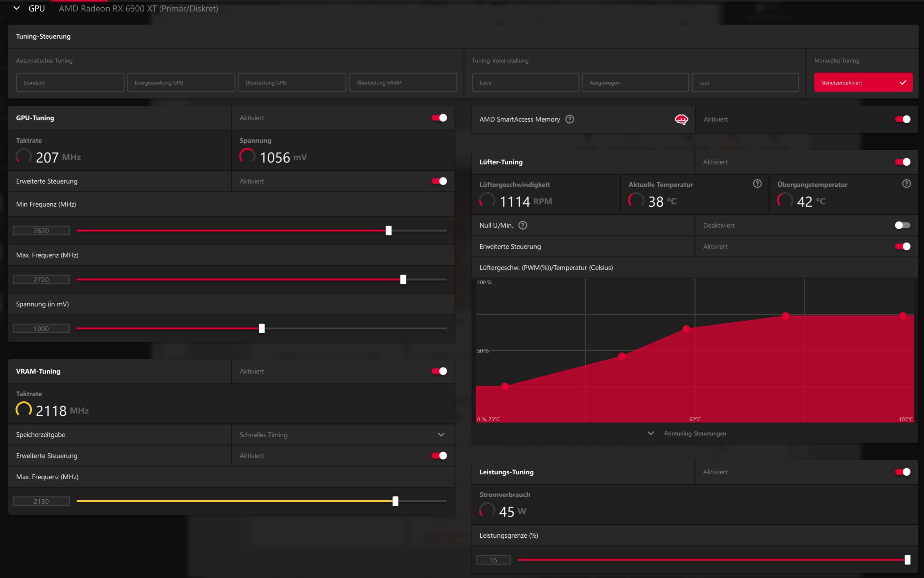The height and width of the screenshot is (578, 924).
Task: Click the 62°C fan curve point
Action: pos(686,329)
